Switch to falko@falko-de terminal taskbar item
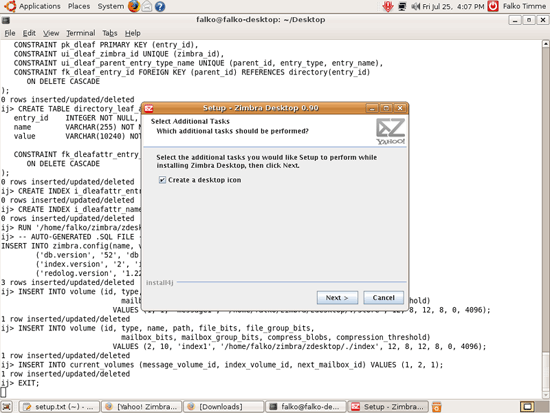Image resolution: width=550 pixels, height=413 pixels. click(x=306, y=407)
